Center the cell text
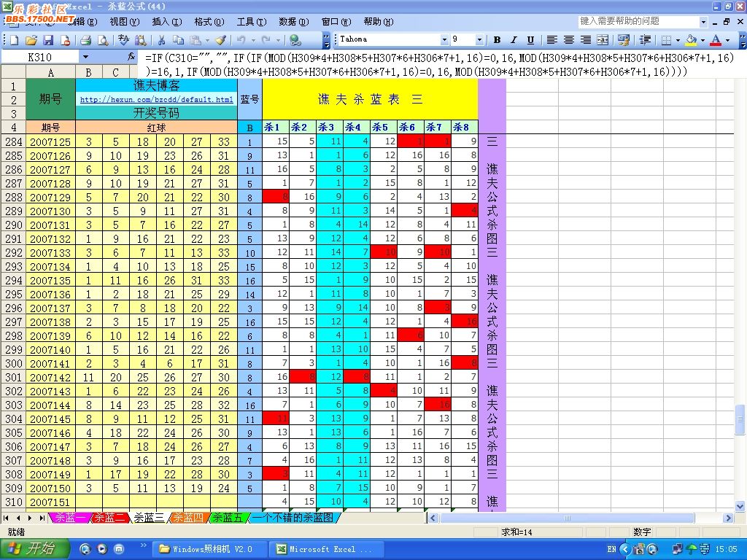 (569, 40)
